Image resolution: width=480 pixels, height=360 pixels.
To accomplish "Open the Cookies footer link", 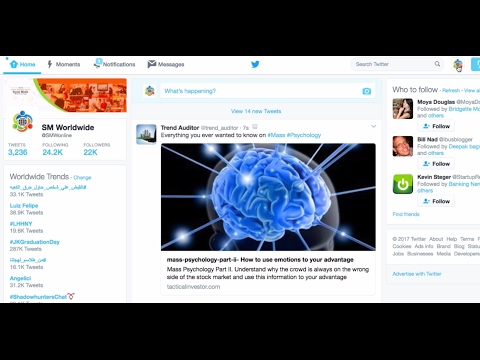I will pos(402,246).
